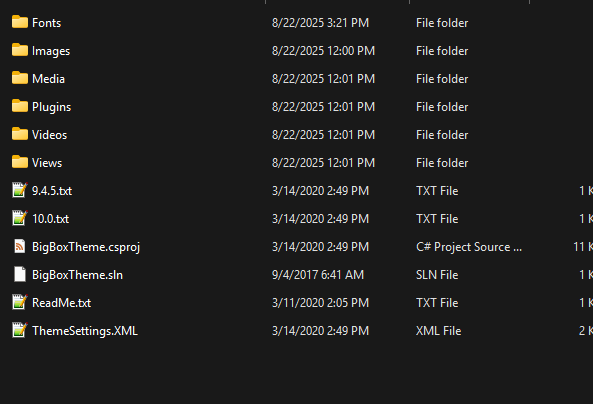
Task: Click the Plugins folder icon
Action: coord(20,106)
